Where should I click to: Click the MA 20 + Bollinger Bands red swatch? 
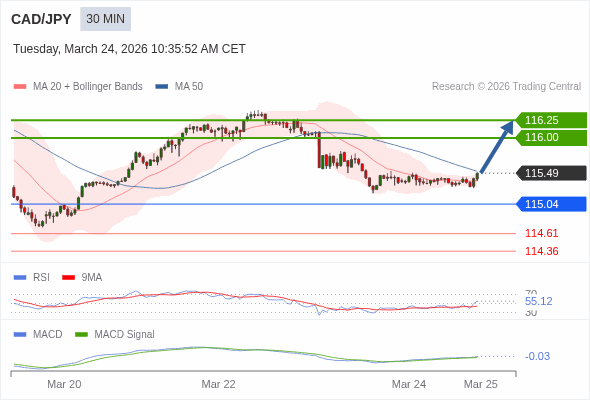pos(20,87)
